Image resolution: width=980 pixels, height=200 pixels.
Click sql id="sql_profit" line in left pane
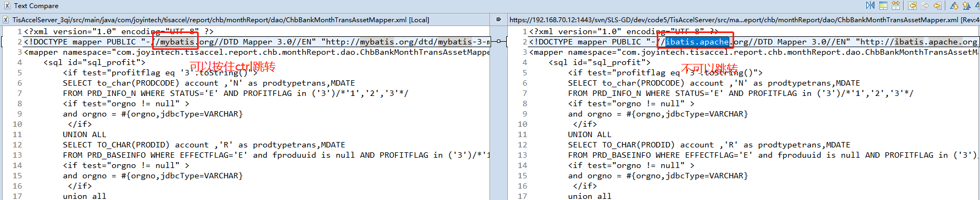94,62
